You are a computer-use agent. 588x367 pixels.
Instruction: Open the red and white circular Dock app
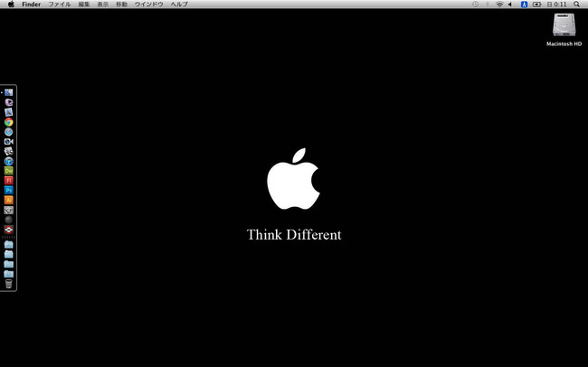(x=9, y=230)
